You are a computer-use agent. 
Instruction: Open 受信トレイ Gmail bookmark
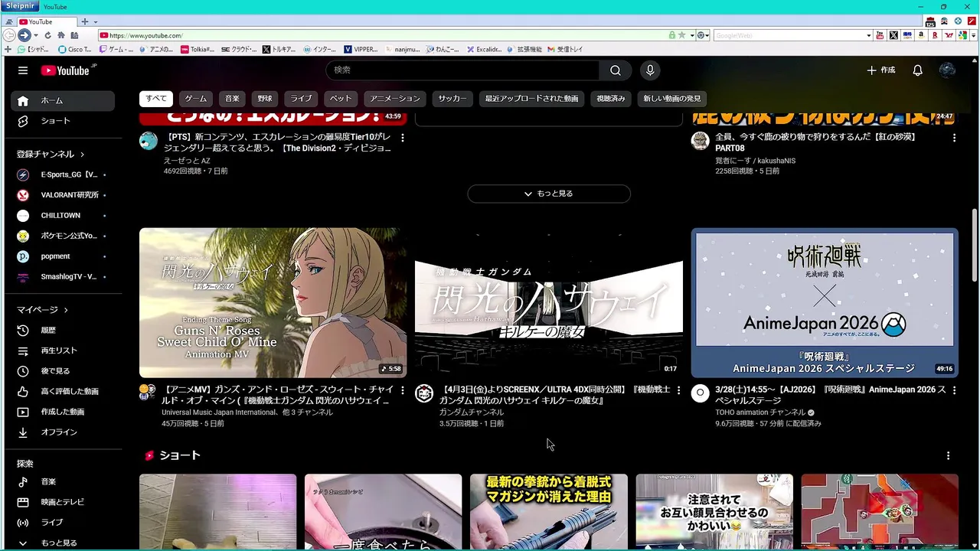click(565, 49)
